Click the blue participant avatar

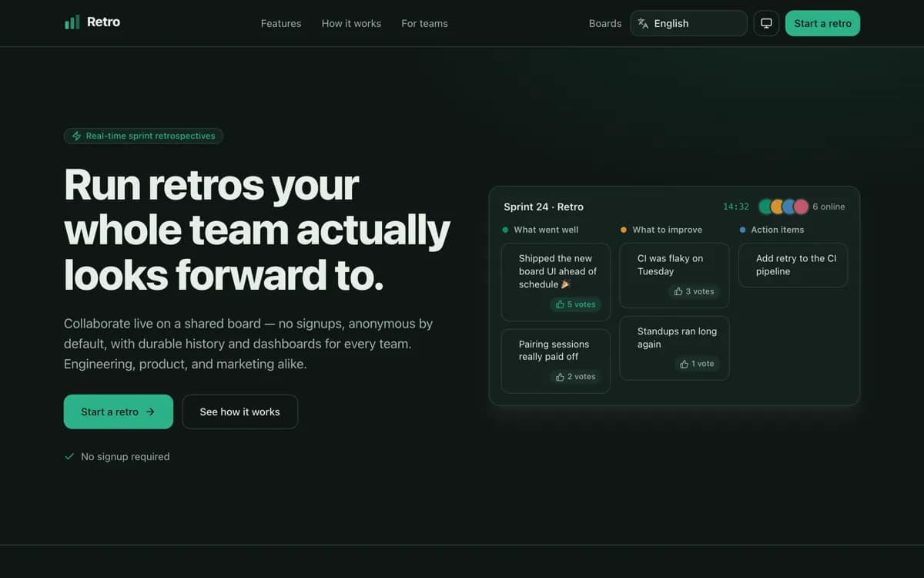pos(789,207)
